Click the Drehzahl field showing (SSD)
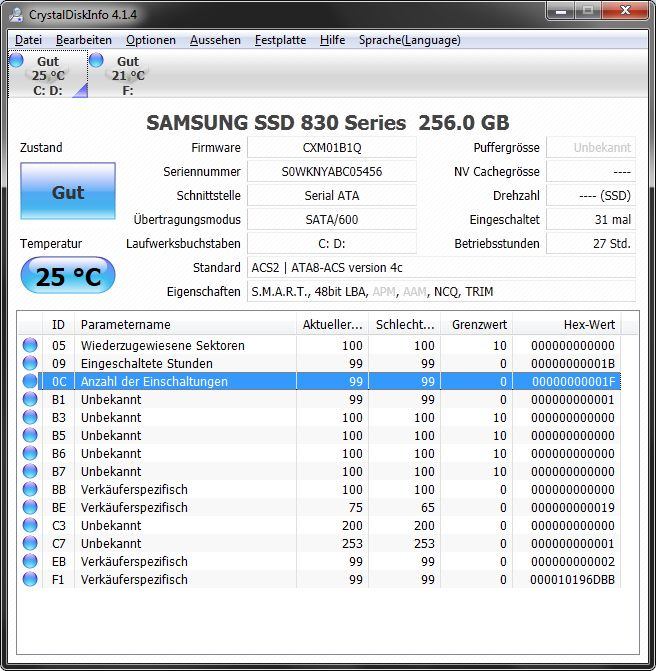Image resolution: width=656 pixels, height=671 pixels. pos(591,196)
